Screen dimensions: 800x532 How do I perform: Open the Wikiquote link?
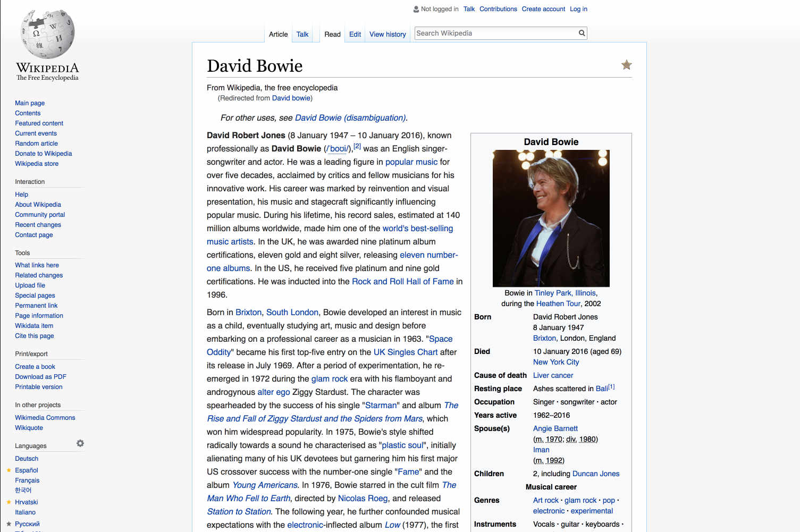point(29,428)
